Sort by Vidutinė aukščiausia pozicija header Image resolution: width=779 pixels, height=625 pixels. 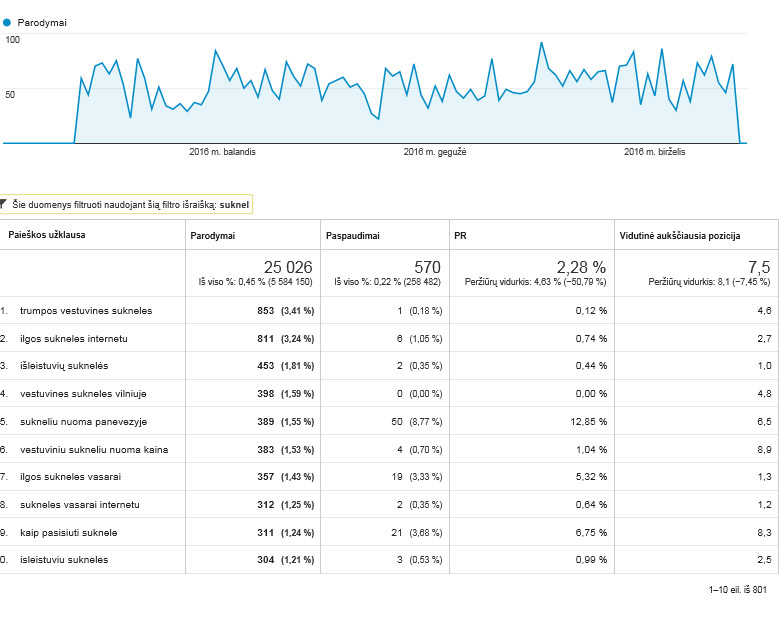680,235
